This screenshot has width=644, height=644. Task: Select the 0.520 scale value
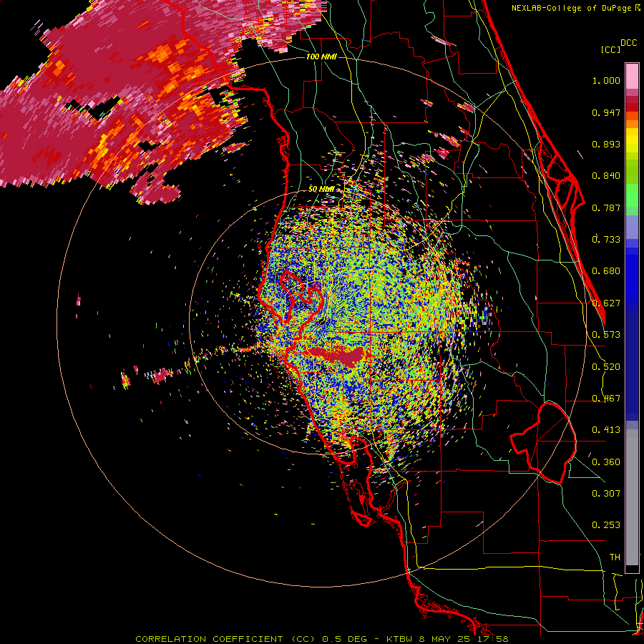tap(606, 367)
